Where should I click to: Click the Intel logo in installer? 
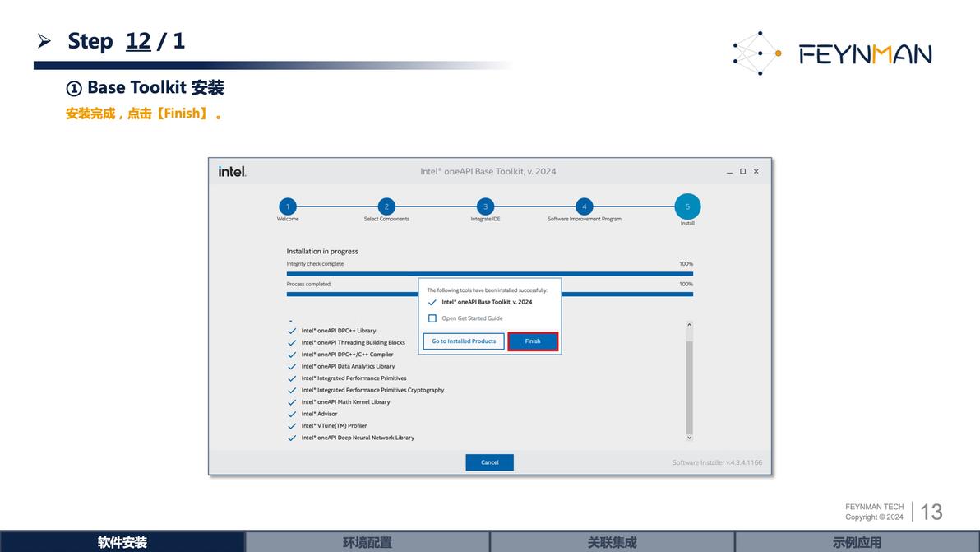pyautogui.click(x=232, y=171)
